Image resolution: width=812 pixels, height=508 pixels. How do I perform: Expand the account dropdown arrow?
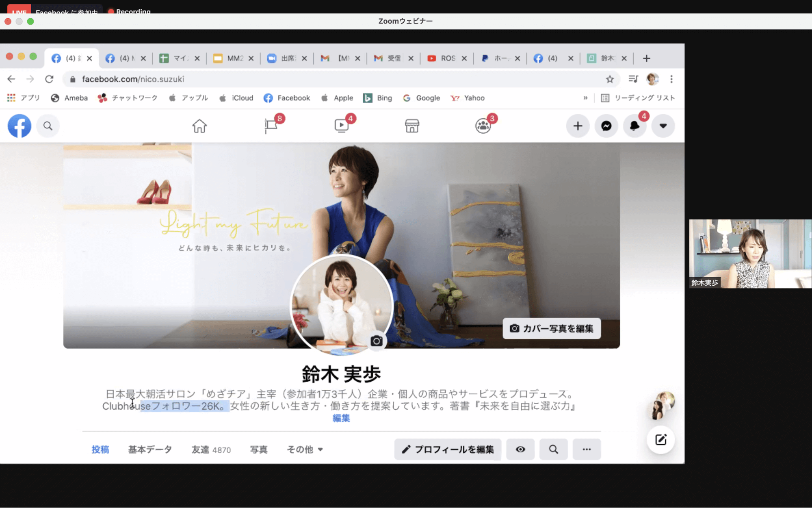[663, 126]
